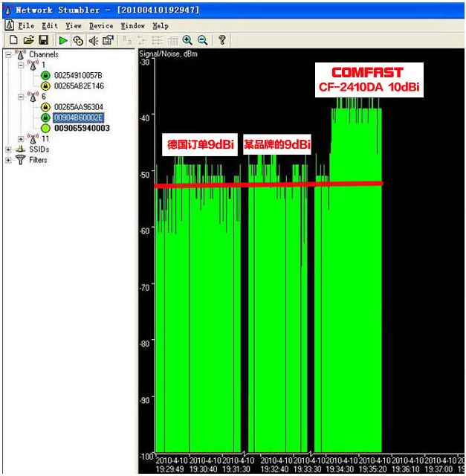Image resolution: width=466 pixels, height=476 pixels.
Task: Click the lock icon of 00265AA96304
Action: (x=45, y=107)
